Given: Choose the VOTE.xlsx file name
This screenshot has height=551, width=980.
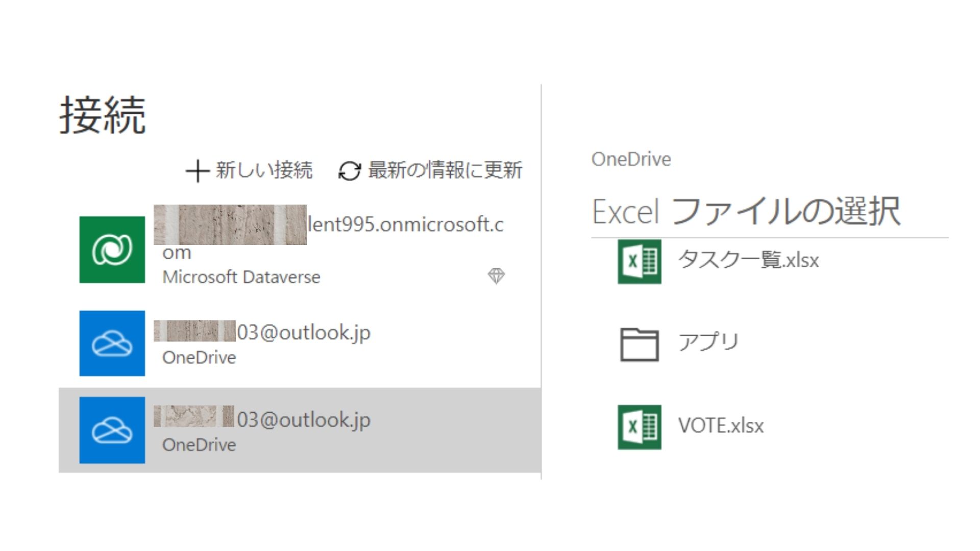Looking at the screenshot, I should tap(720, 425).
